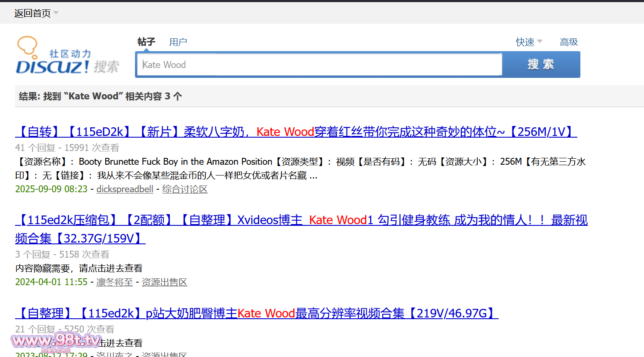Open author dickspreadbell's profile link
Viewport: 644px width, 357px height.
[125, 189]
